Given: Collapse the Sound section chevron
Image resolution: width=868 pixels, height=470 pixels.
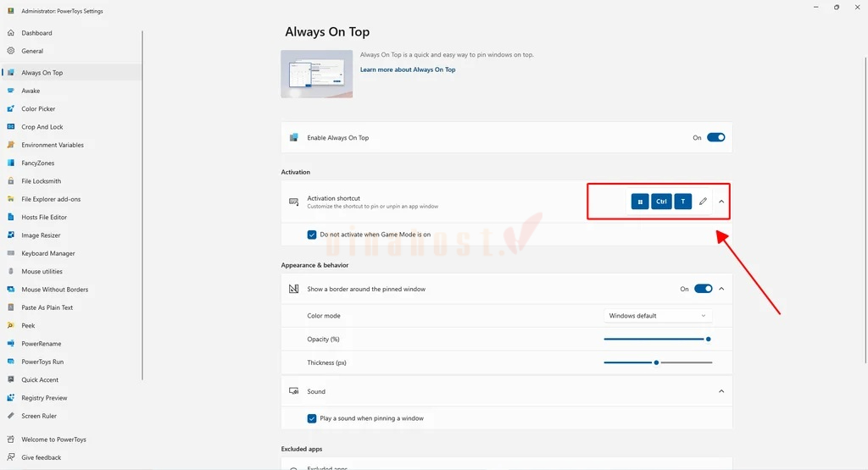Looking at the screenshot, I should click(721, 391).
